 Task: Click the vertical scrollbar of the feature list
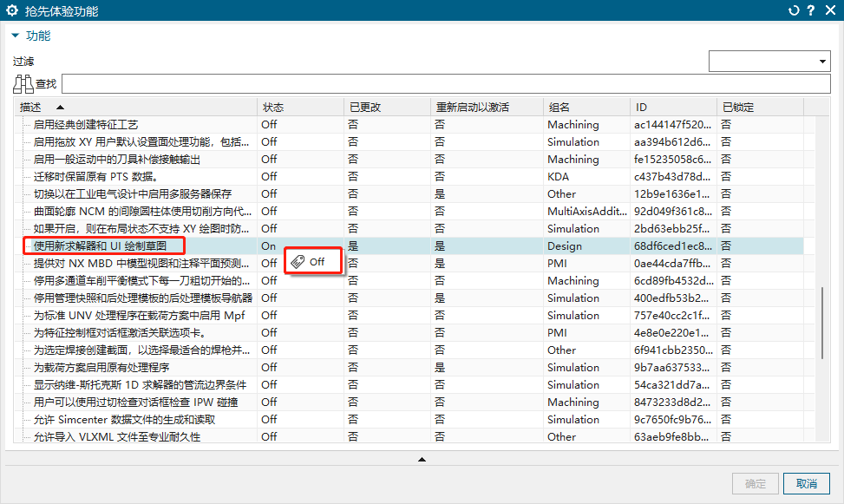822,323
